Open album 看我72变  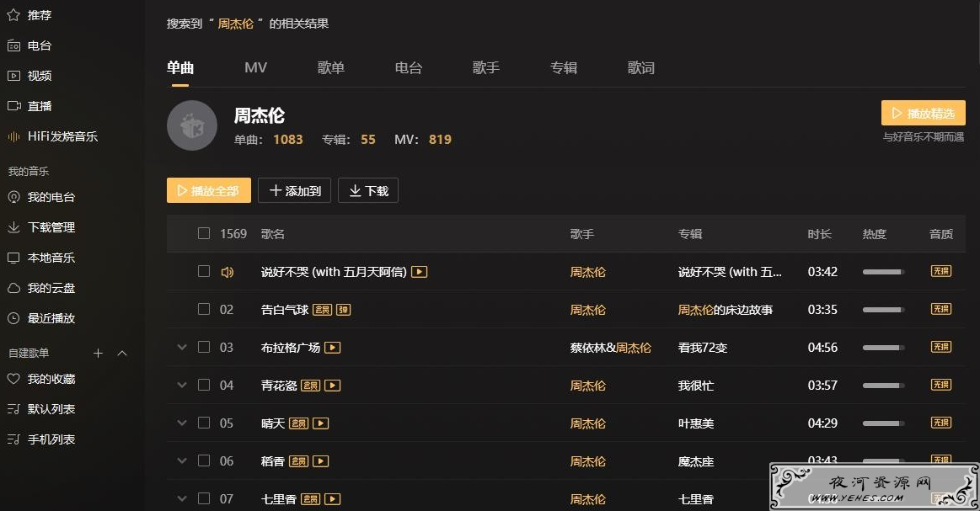(703, 348)
